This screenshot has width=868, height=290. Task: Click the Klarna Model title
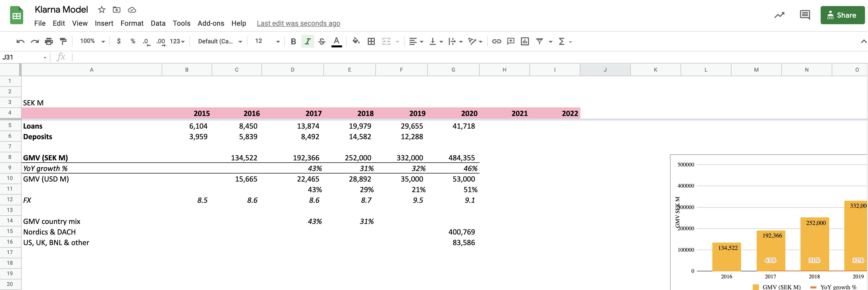[x=61, y=10]
